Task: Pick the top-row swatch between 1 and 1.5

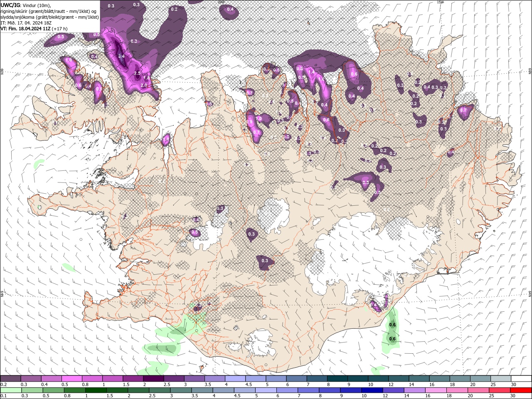Action: click(x=113, y=379)
